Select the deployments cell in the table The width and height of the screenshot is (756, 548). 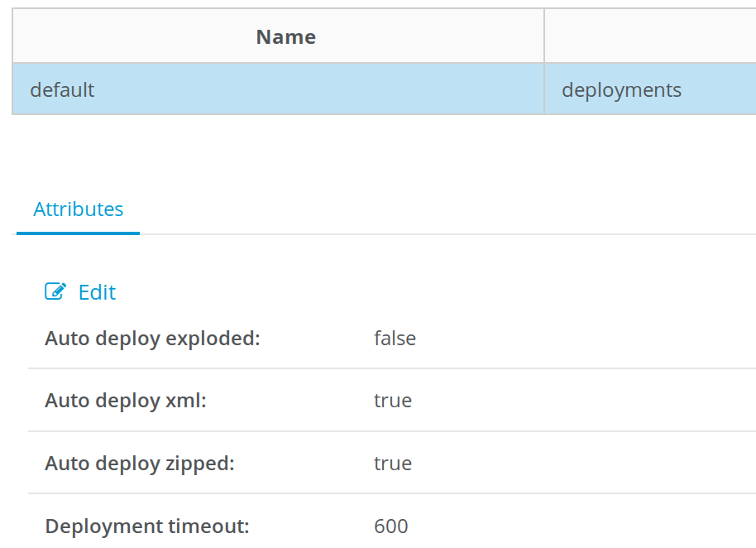click(x=621, y=89)
